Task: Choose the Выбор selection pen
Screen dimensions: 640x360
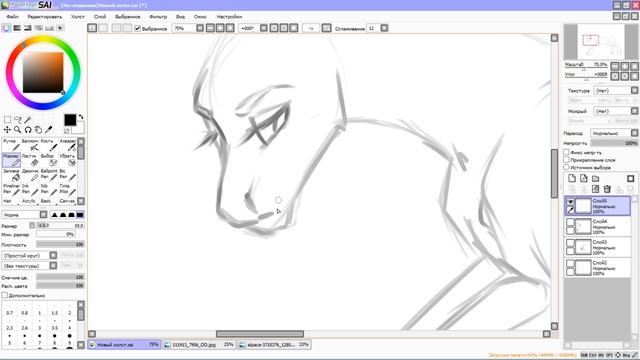Action: pyautogui.click(x=49, y=160)
